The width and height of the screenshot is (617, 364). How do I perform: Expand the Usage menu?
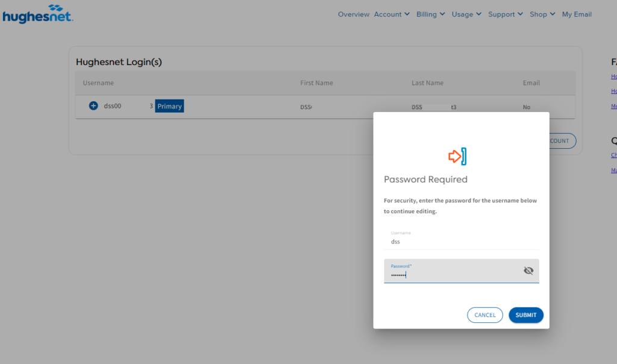pyautogui.click(x=466, y=14)
